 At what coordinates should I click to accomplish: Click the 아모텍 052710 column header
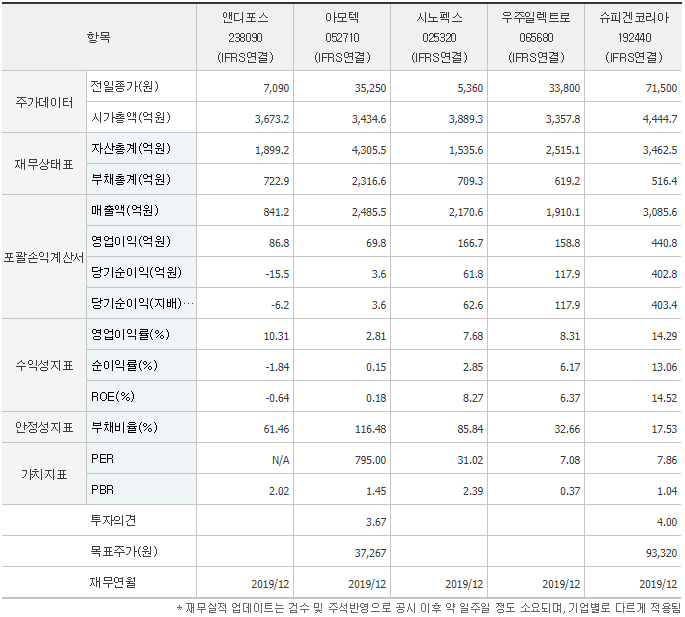[342, 37]
